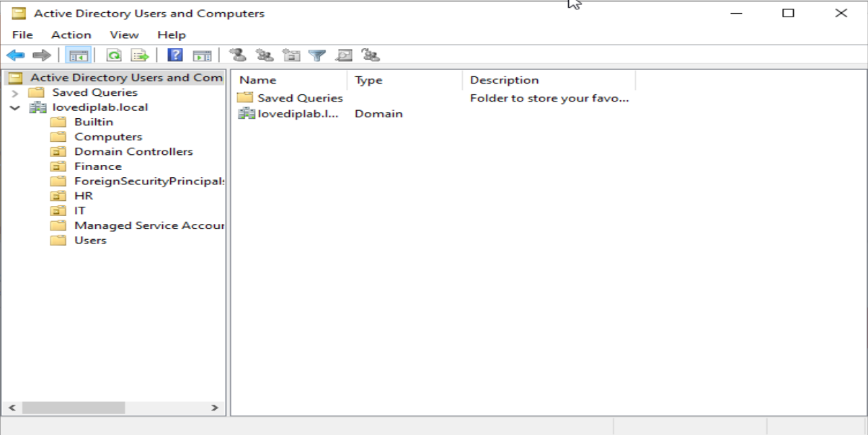
Task: Click the 'Folder to store your favo...' description
Action: click(x=549, y=98)
